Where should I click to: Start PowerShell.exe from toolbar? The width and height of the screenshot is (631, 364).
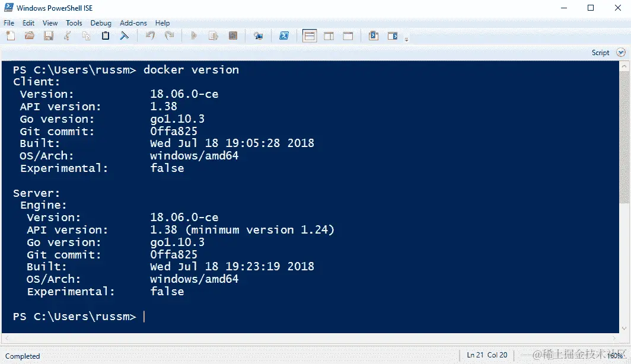click(x=284, y=36)
